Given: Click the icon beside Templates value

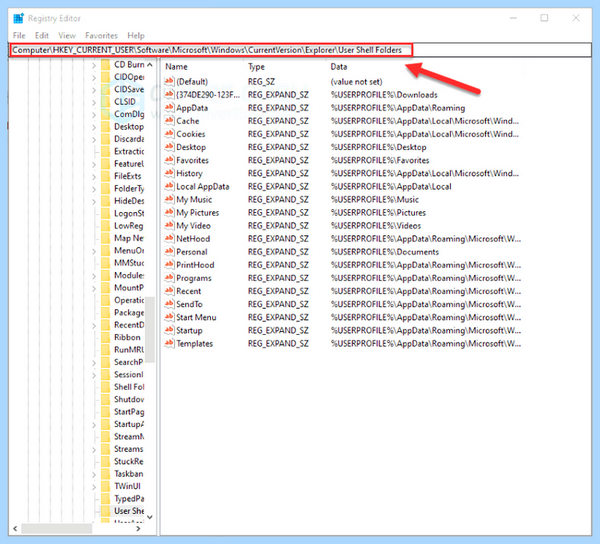Looking at the screenshot, I should click(169, 343).
